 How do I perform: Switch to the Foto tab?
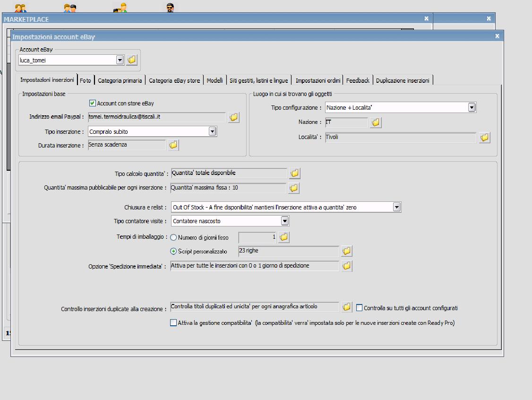(x=86, y=80)
